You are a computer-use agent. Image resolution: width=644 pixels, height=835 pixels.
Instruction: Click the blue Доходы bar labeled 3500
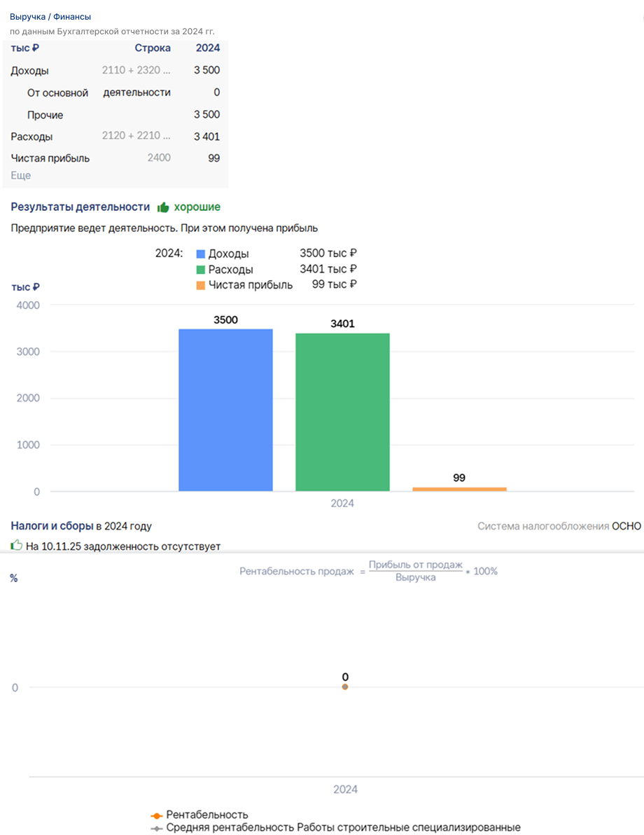tap(225, 410)
